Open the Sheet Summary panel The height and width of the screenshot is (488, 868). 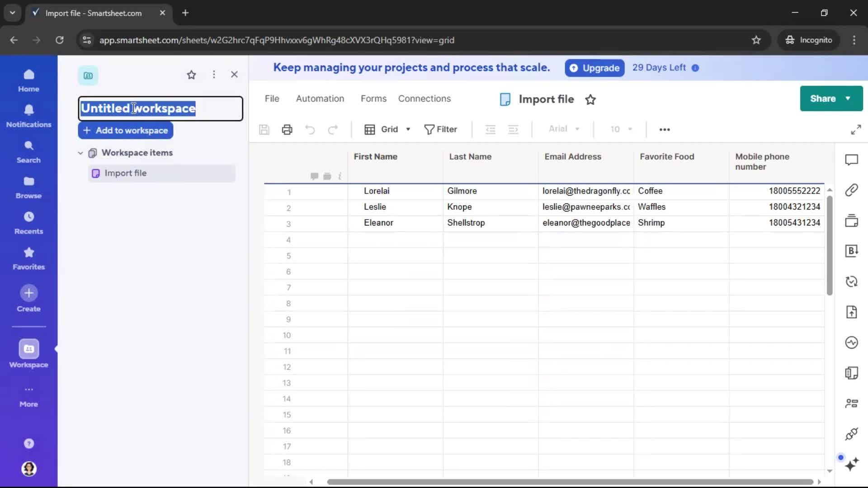coord(852,373)
